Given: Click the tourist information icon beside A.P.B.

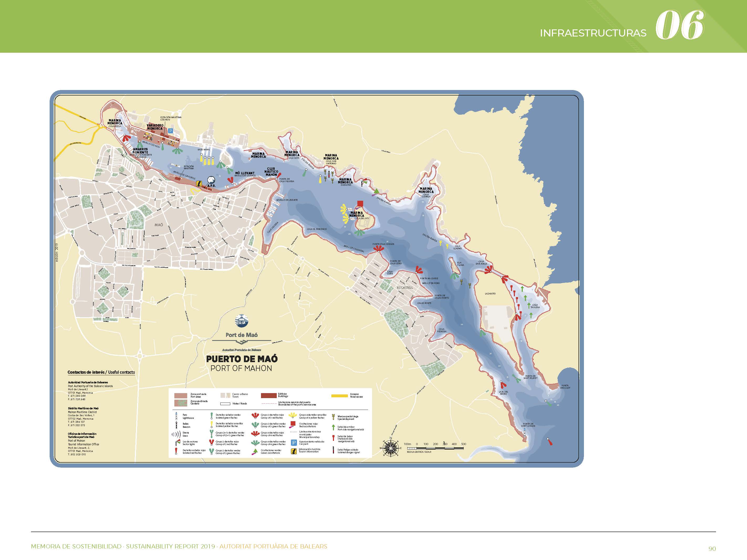Looking at the screenshot, I should (199, 183).
